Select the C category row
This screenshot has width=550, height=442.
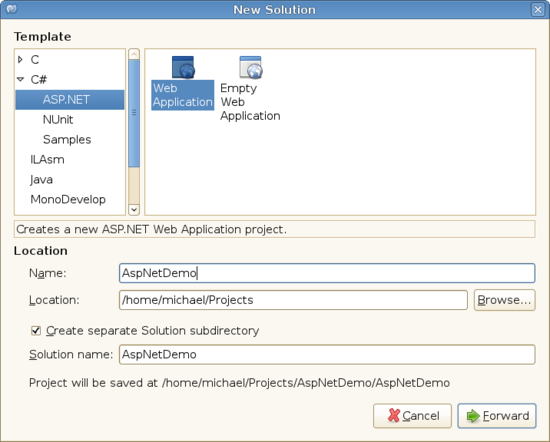point(70,60)
